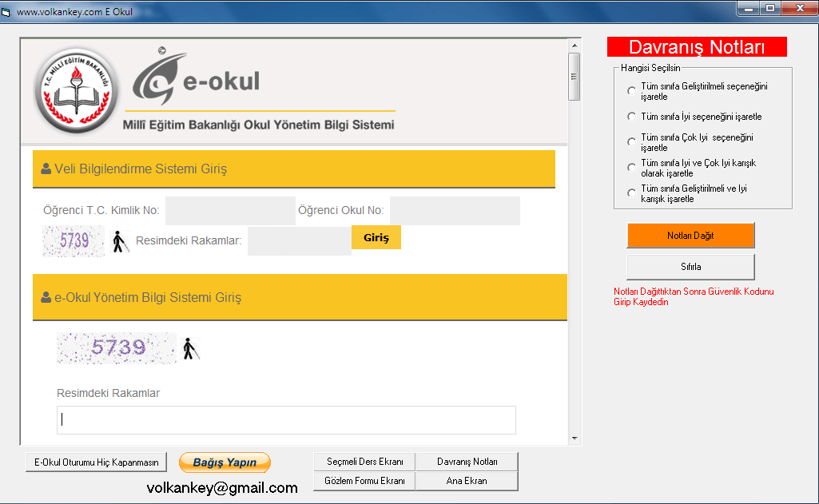Viewport: 819px width, 504px height.
Task: Select İyi ve Çok İyi karışık option
Action: point(632,168)
